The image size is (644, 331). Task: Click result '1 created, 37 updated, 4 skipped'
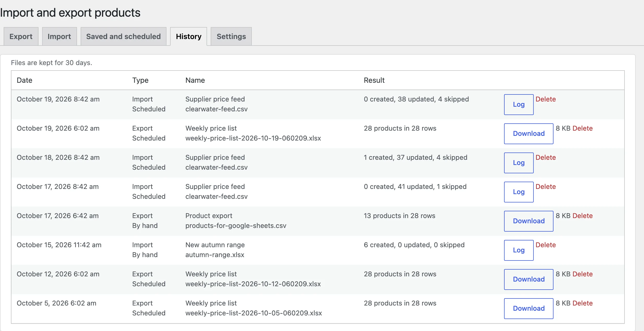tap(415, 157)
